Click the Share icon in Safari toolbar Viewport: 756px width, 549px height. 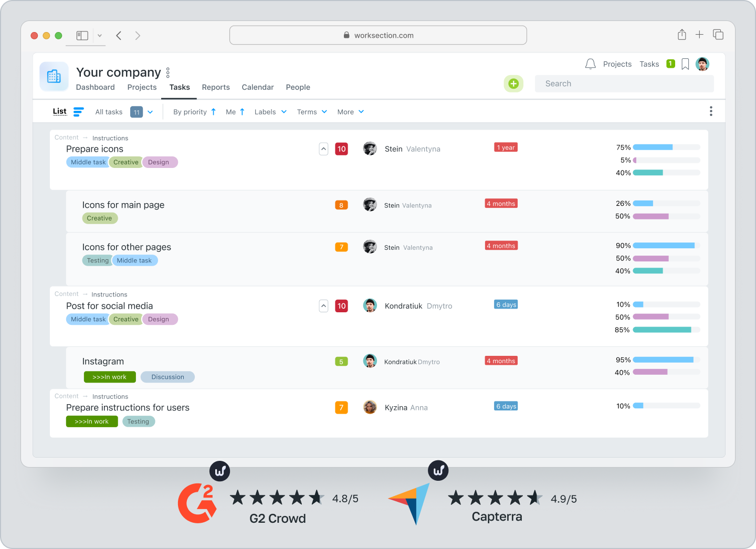[681, 35]
